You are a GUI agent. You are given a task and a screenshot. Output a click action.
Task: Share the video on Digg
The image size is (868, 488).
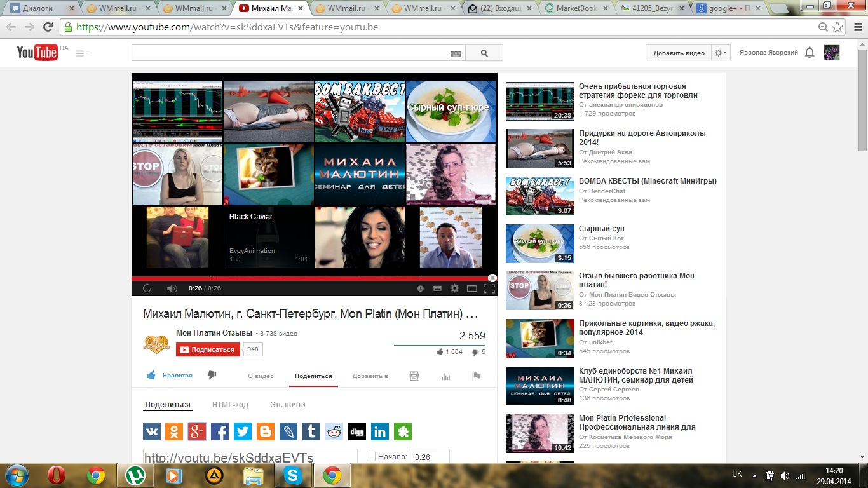click(357, 432)
